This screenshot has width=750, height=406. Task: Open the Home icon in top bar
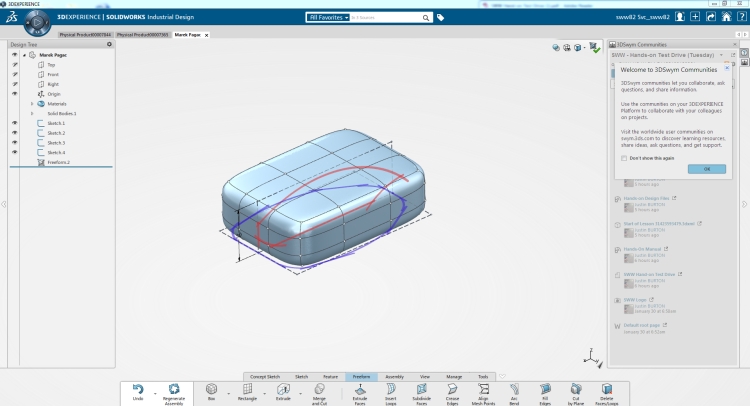(x=728, y=16)
